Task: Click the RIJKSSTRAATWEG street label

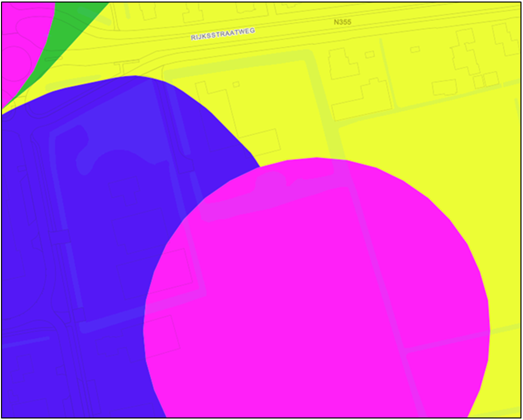Action: click(223, 34)
